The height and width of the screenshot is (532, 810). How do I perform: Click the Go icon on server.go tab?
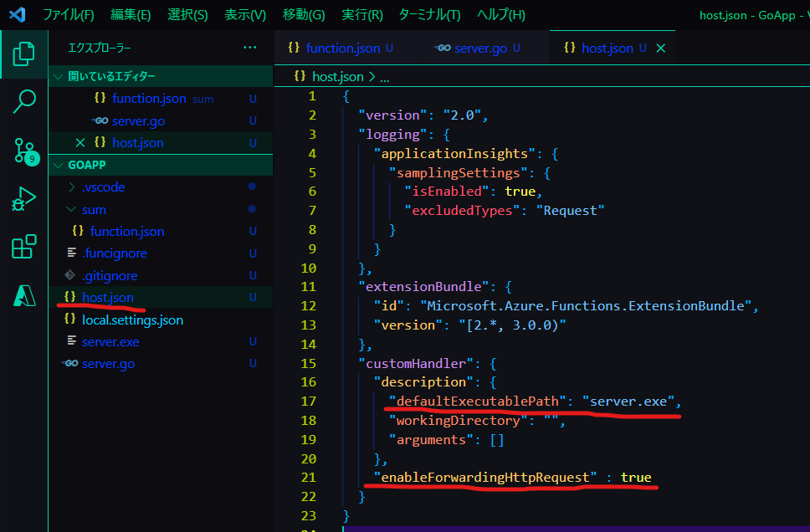tap(443, 48)
